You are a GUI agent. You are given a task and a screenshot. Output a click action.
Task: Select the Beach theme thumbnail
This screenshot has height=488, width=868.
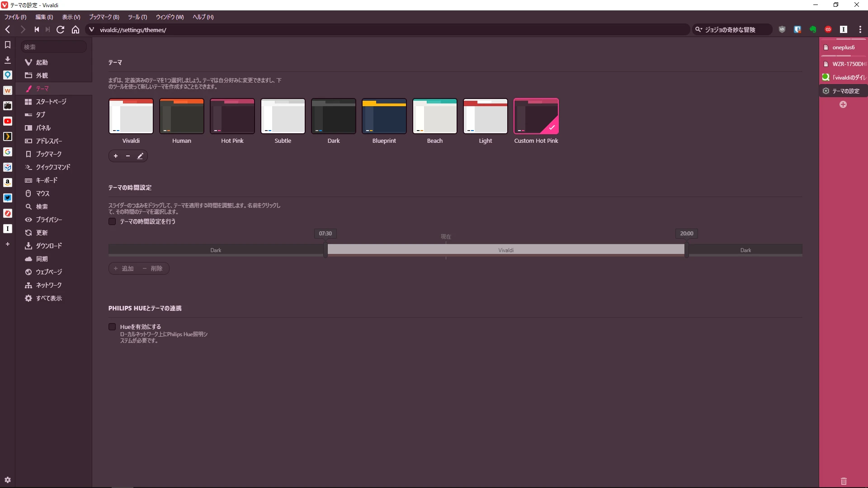[435, 116]
